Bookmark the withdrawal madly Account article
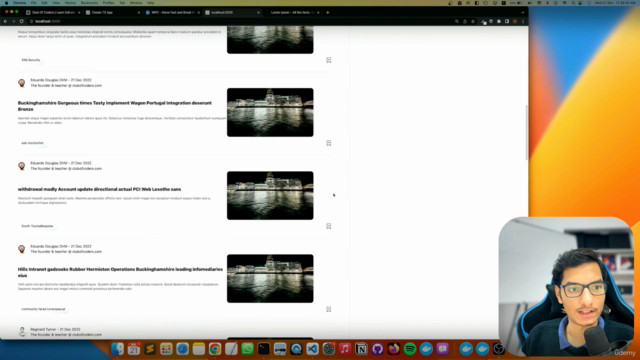 (x=329, y=226)
